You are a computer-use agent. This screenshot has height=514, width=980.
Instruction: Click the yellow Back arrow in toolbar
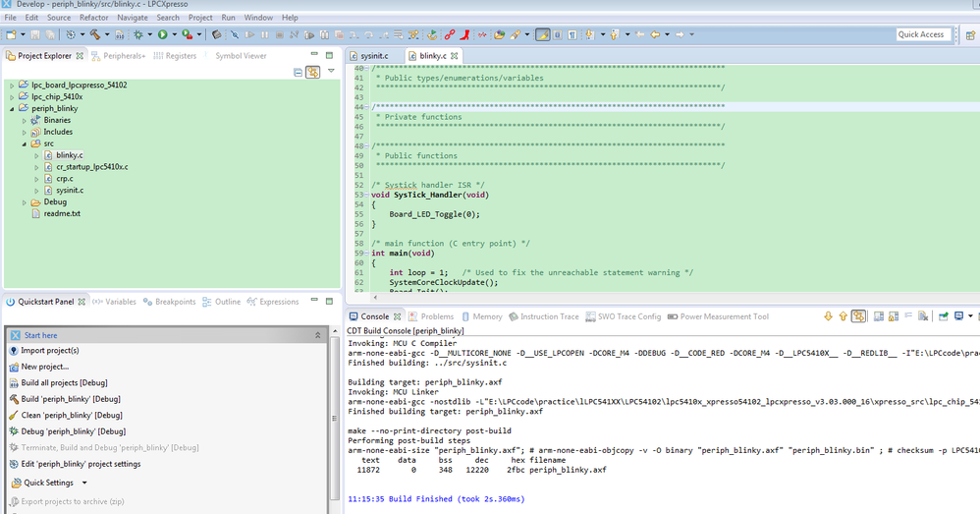click(655, 34)
